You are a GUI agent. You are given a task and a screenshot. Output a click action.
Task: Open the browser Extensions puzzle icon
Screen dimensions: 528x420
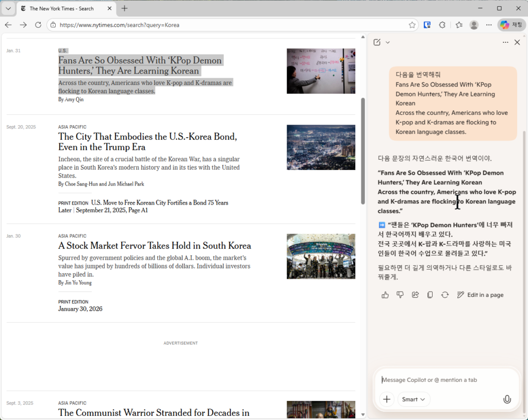tap(442, 25)
